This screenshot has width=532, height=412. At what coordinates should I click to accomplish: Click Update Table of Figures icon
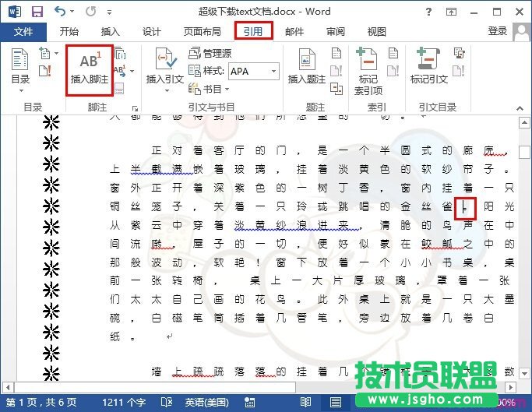[336, 71]
